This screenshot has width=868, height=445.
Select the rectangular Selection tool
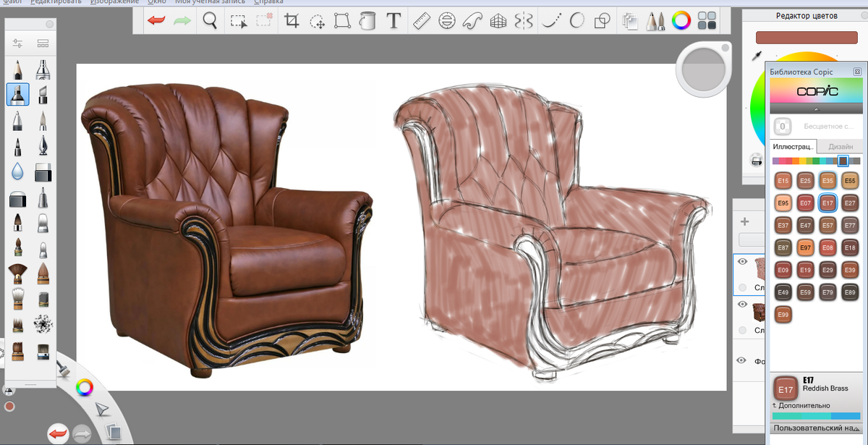pos(239,21)
